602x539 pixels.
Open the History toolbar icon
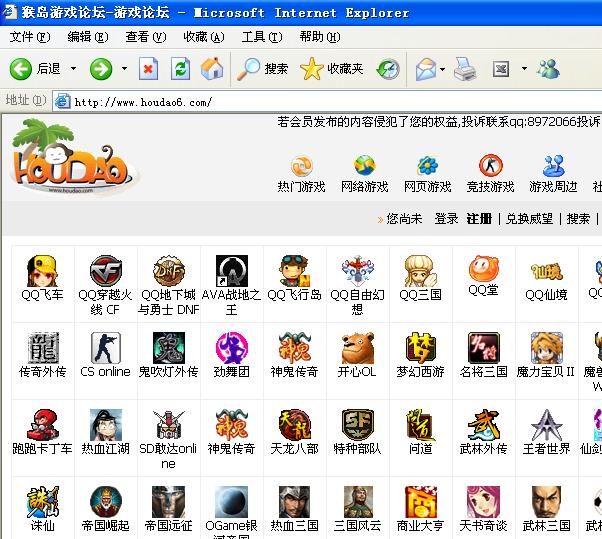point(388,69)
